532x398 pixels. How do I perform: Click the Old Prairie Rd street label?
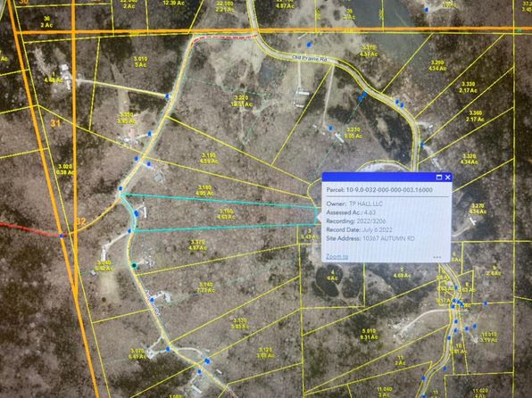pos(310,59)
